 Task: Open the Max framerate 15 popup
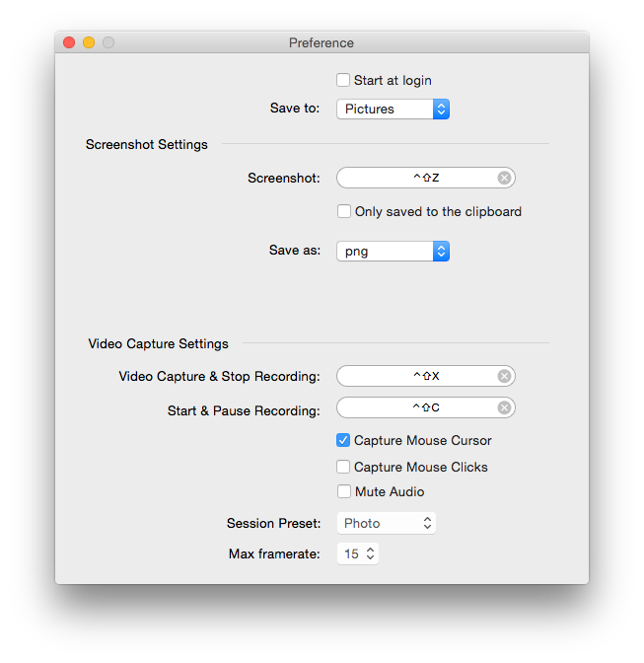[357, 553]
